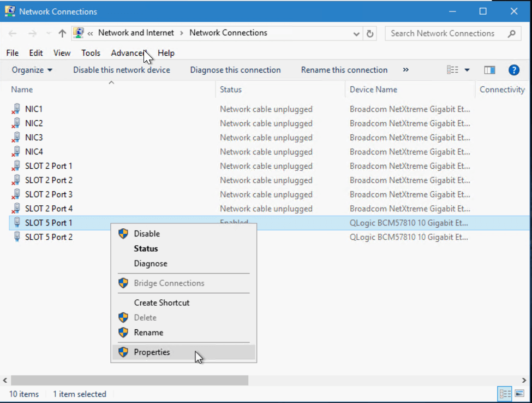Click the SLOT 2 Port 3 adapter icon

pyautogui.click(x=16, y=194)
